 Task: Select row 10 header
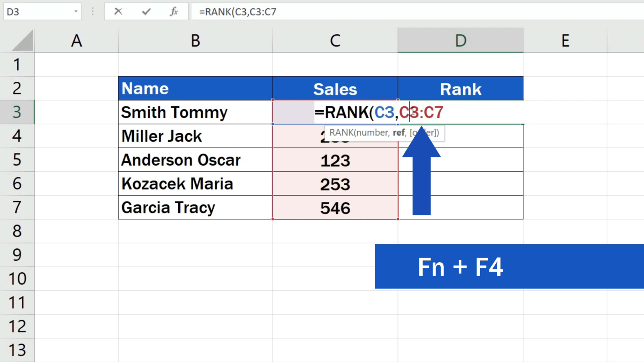tap(17, 279)
